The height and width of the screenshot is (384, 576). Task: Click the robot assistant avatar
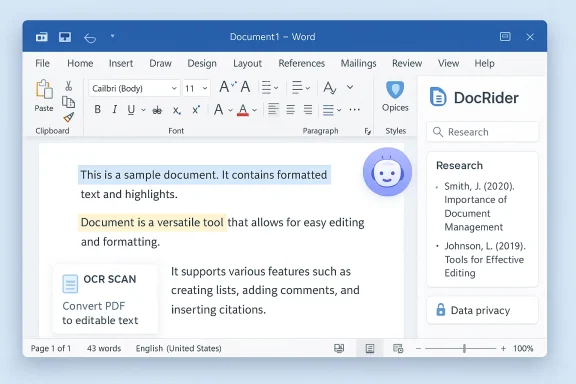point(387,172)
